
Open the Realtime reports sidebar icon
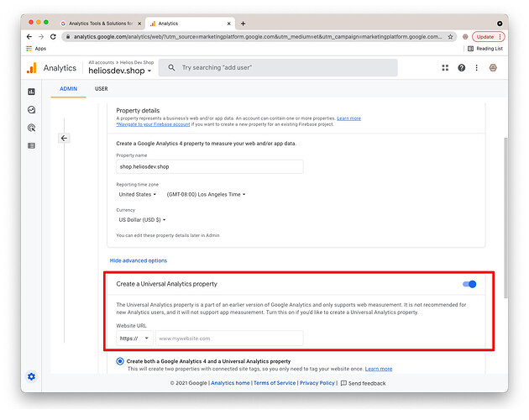(31, 110)
